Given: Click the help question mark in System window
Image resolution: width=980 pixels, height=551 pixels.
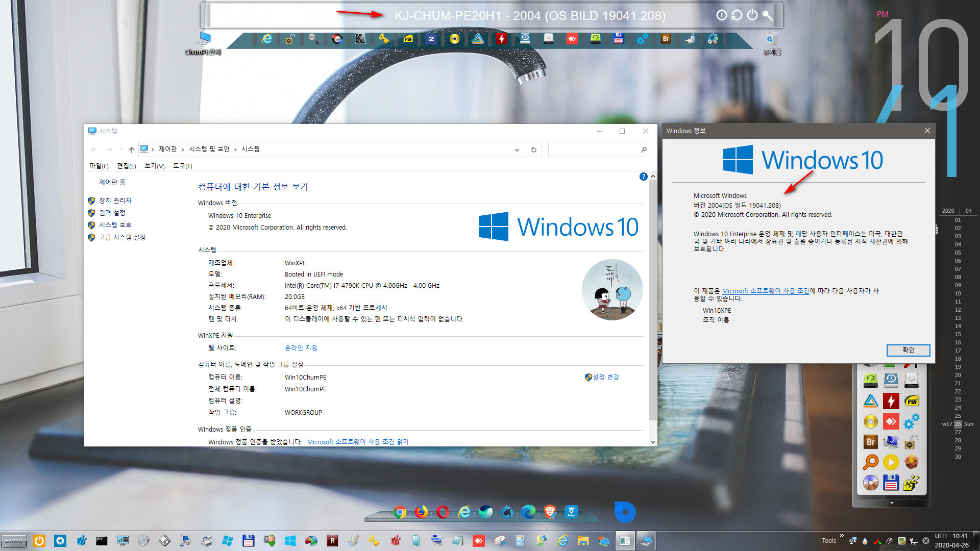Looking at the screenshot, I should (x=644, y=177).
